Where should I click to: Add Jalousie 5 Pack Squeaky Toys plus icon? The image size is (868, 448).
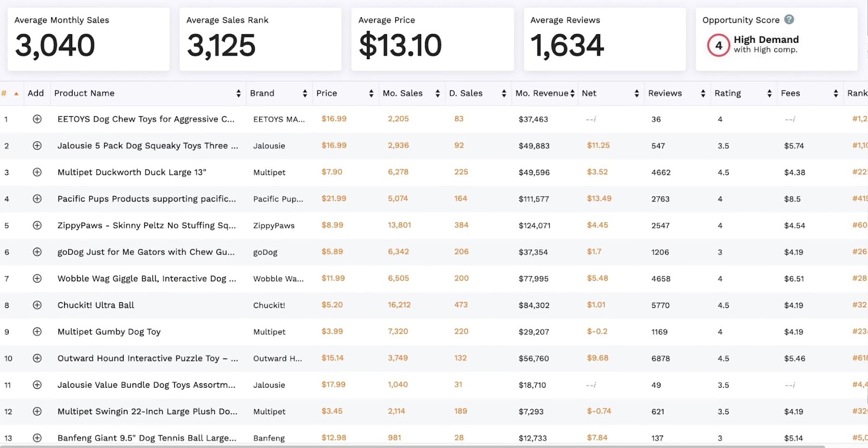click(x=37, y=146)
